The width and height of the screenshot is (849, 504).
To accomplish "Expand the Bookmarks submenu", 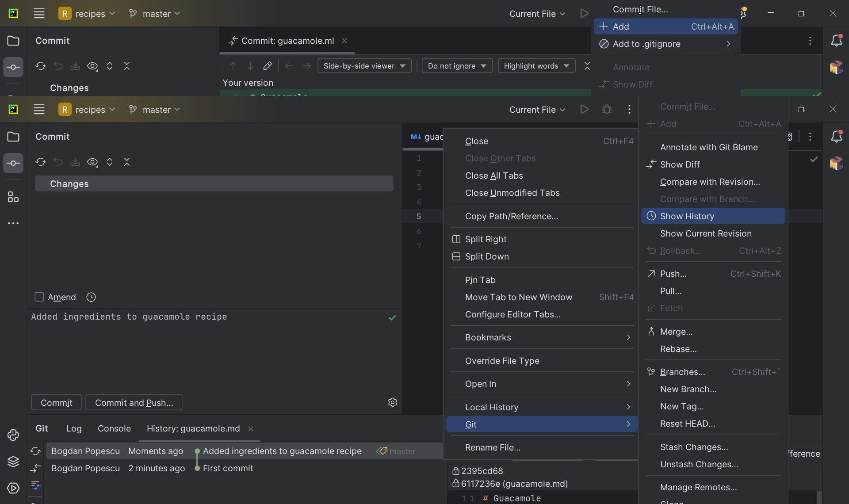I will tap(542, 337).
